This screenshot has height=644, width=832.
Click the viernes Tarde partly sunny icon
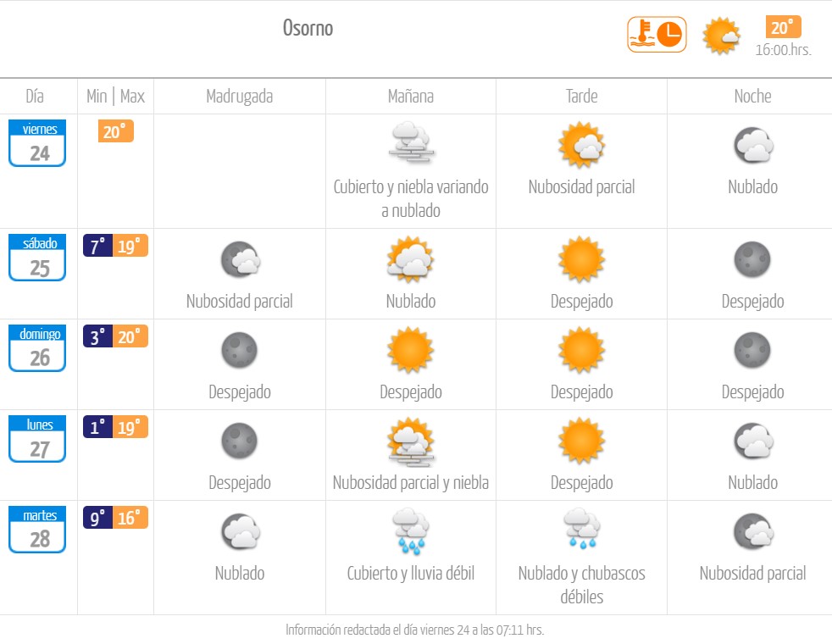(581, 145)
